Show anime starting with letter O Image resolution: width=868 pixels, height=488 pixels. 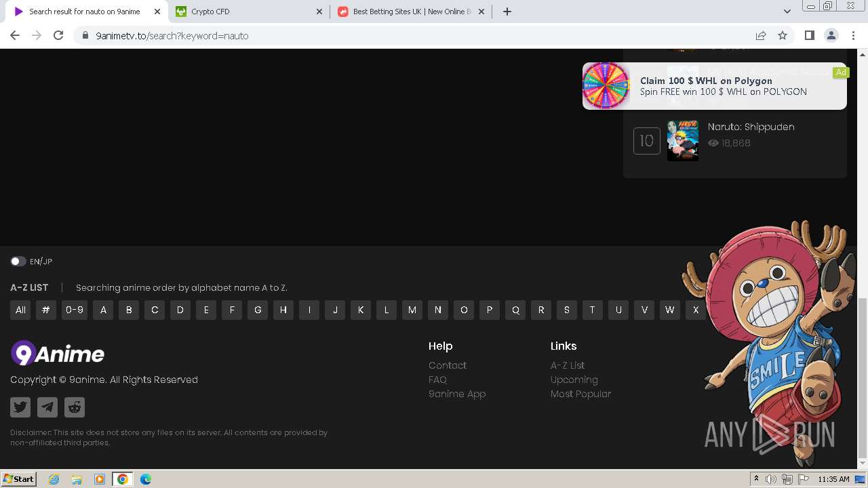pos(464,310)
